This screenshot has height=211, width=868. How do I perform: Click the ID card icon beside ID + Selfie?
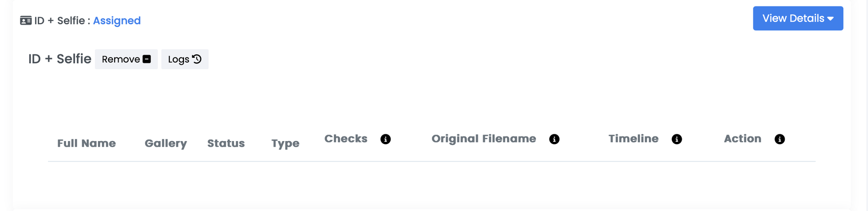26,21
